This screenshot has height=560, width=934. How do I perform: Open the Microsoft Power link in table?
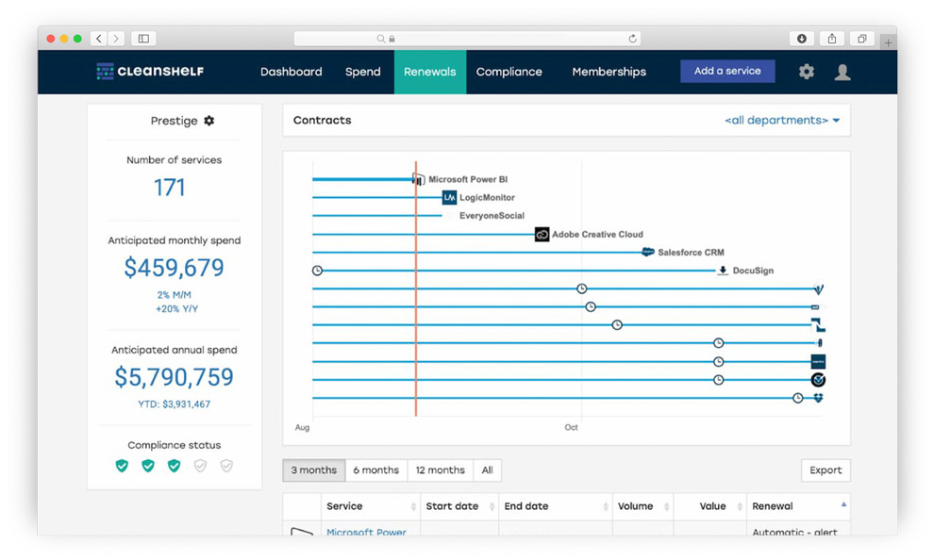pyautogui.click(x=366, y=532)
